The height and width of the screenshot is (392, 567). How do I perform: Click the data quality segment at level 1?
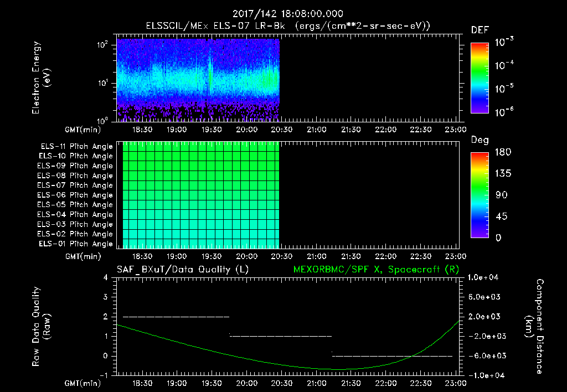coord(281,336)
